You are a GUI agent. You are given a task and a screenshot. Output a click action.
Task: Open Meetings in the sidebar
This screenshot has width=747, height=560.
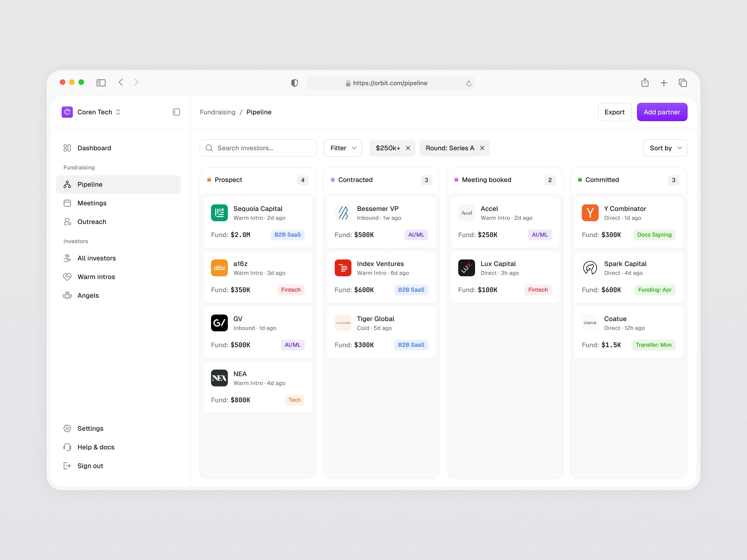[x=119, y=203]
